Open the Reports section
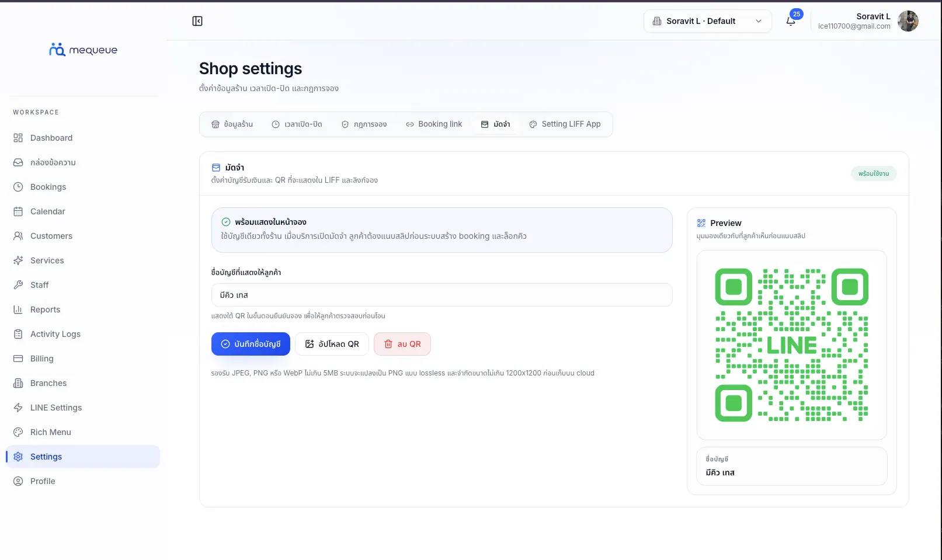The height and width of the screenshot is (560, 942). tap(83, 309)
